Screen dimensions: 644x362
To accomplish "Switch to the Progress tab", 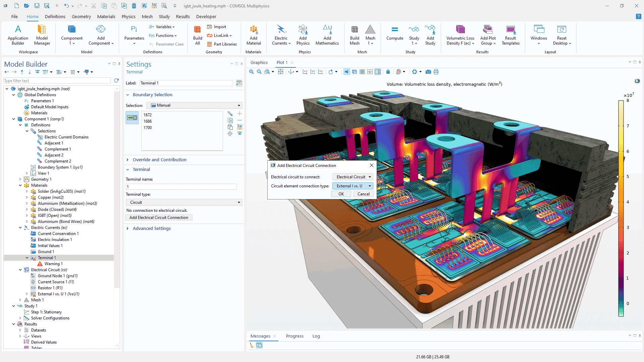I will [294, 336].
